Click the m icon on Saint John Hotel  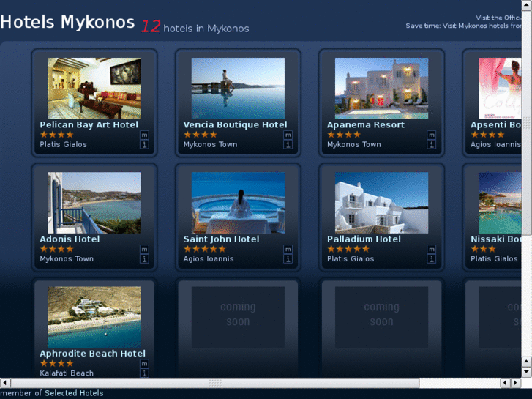click(288, 250)
